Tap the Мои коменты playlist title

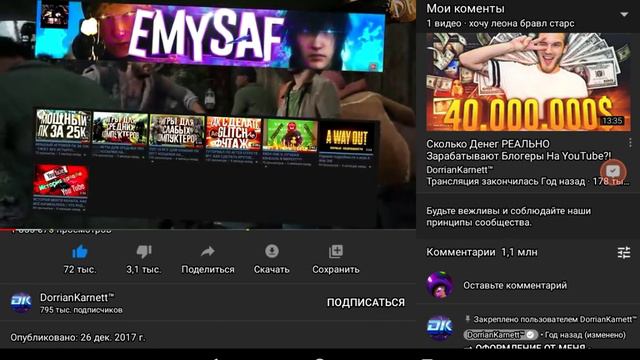click(465, 9)
